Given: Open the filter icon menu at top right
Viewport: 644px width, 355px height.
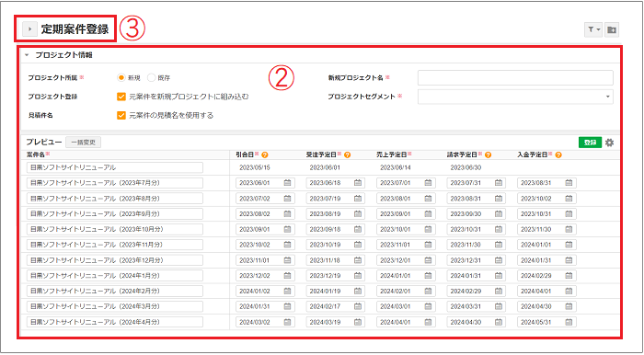Looking at the screenshot, I should 593,29.
